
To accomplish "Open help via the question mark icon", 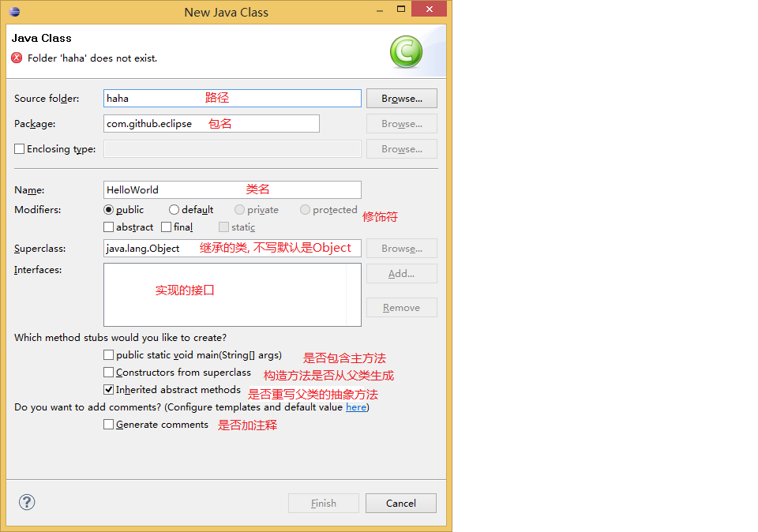I will 27,502.
